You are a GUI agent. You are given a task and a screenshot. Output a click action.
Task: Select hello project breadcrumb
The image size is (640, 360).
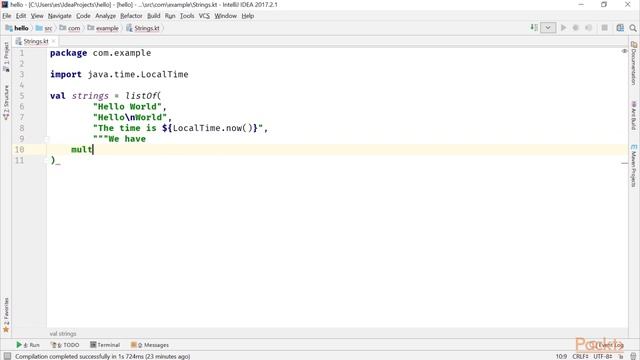17,28
